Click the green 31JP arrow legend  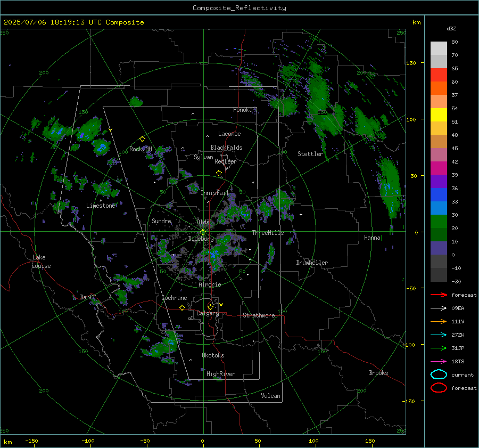pos(439,348)
